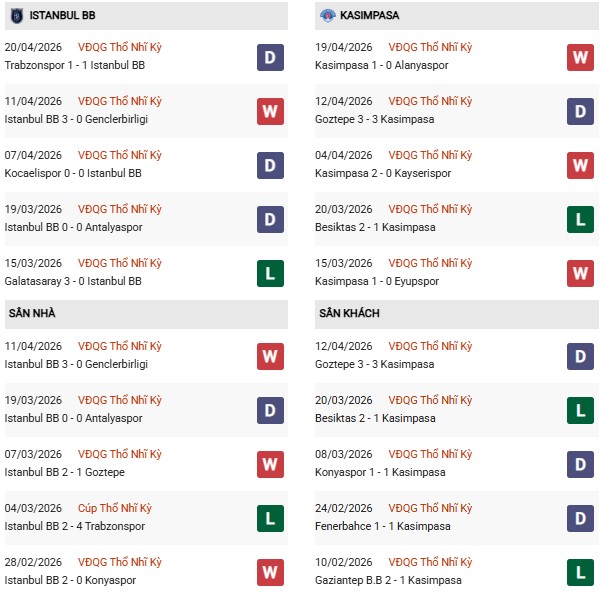Click the Kasimpasa club crest icon
Viewport: 600px width, 593px height.
(327, 15)
